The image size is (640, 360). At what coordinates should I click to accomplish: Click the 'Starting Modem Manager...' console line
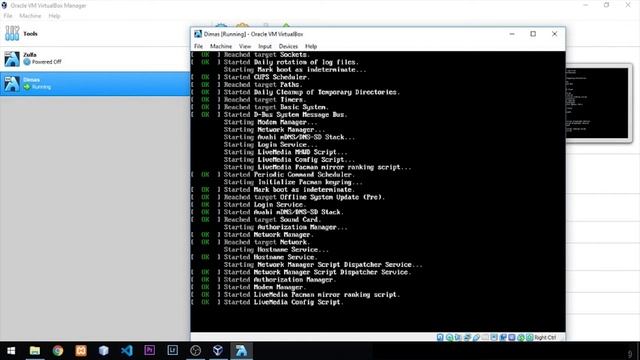point(270,122)
